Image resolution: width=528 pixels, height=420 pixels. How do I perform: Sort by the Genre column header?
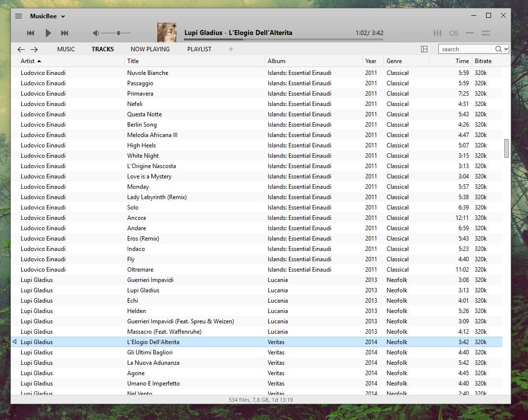[x=406, y=61]
